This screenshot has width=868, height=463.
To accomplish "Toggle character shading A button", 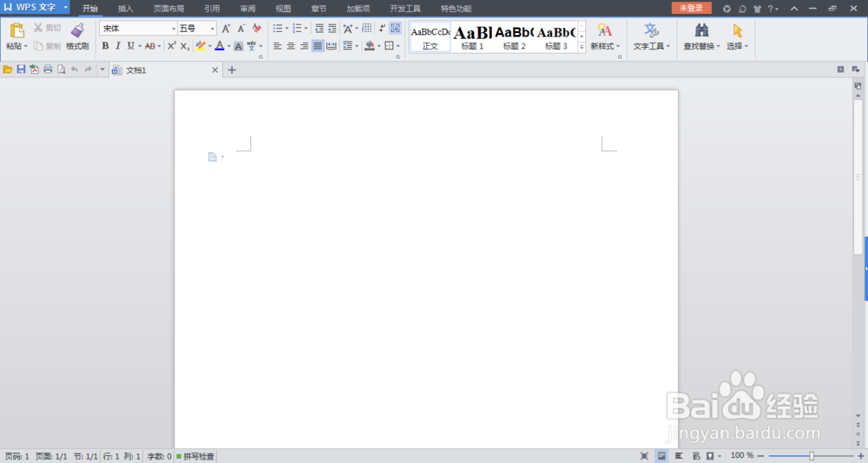I will pyautogui.click(x=238, y=46).
